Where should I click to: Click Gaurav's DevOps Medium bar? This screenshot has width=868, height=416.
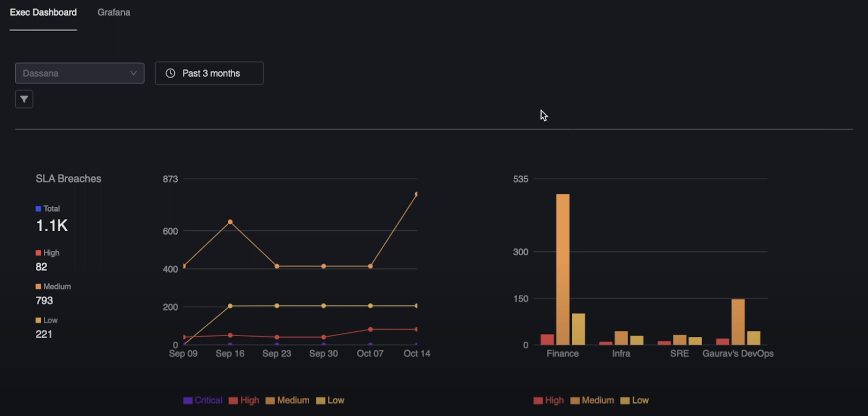(x=738, y=322)
